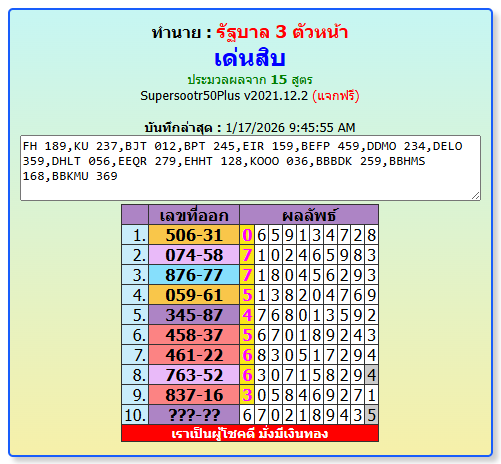Image resolution: width=501 pixels, height=464 pixels.
Task: Select the ผลลัพธ์ column header
Action: (x=309, y=215)
